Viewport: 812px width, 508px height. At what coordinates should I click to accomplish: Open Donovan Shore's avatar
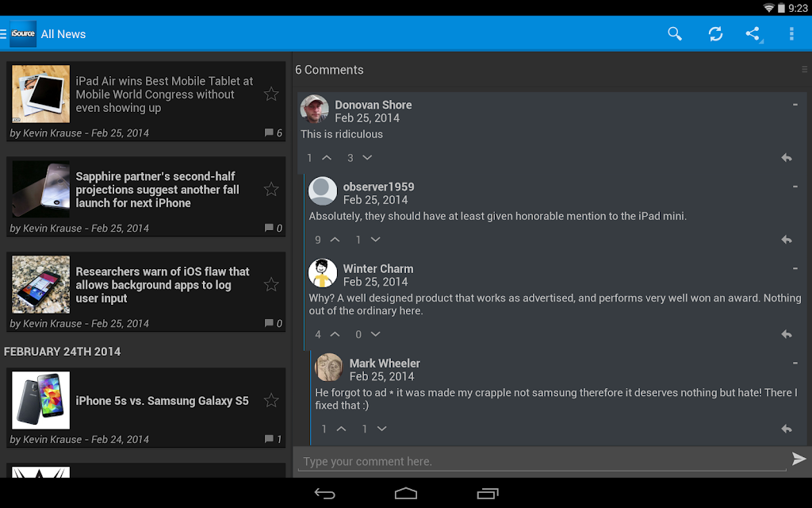tap(314, 109)
